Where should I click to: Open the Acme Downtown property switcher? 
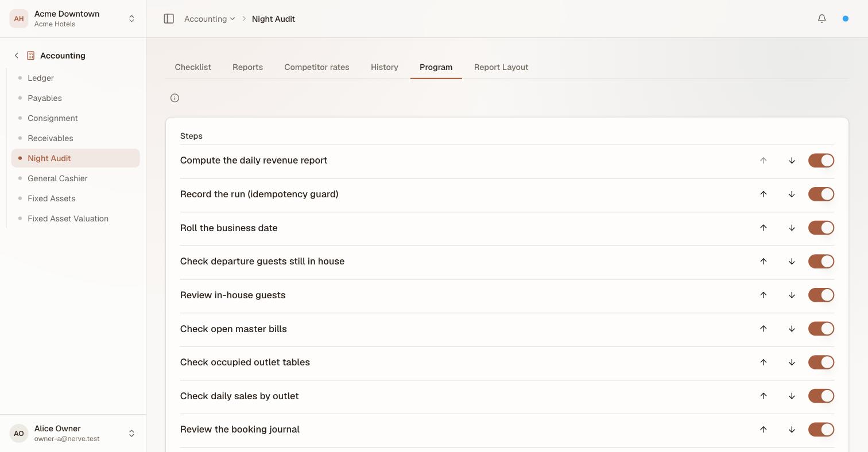pyautogui.click(x=73, y=19)
